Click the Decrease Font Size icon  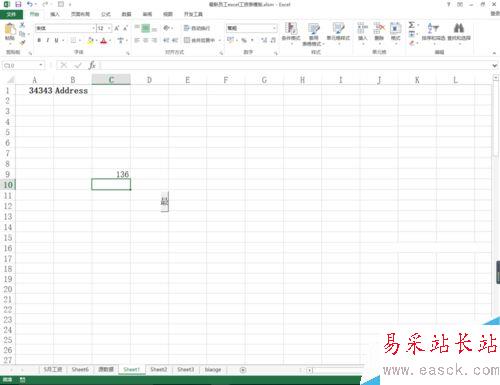pyautogui.click(x=125, y=28)
